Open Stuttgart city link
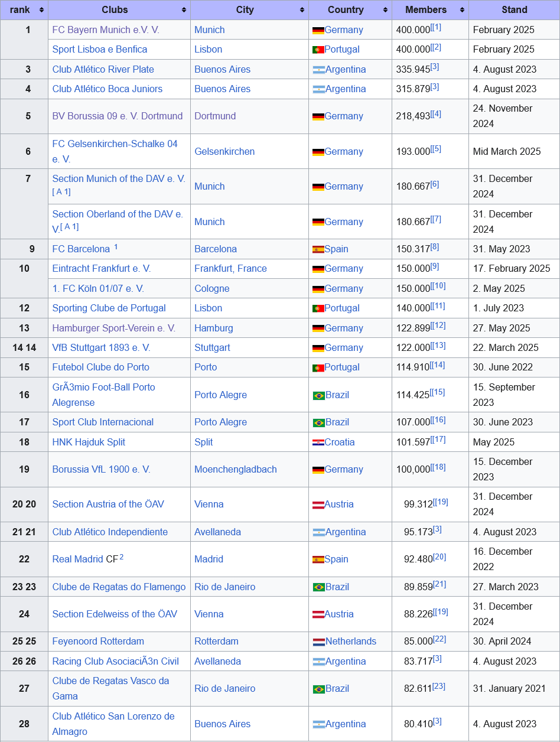Viewport: 560px width, 742px height. click(212, 347)
